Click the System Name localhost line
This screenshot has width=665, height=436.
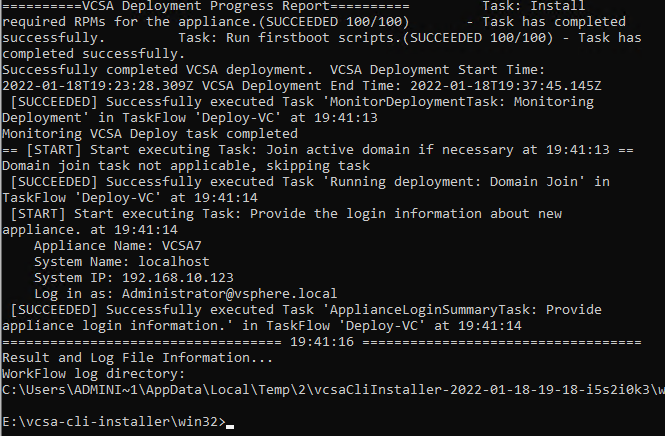tap(121, 262)
